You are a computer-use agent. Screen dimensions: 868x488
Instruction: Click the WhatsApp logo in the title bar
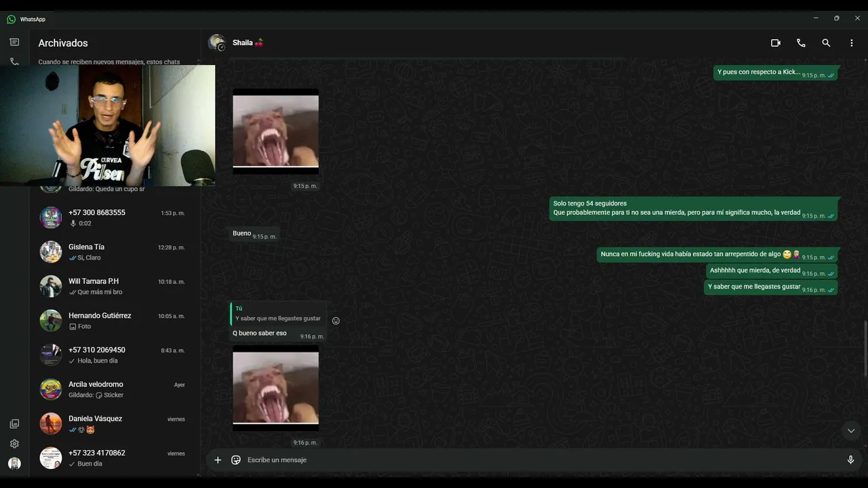pyautogui.click(x=11, y=19)
